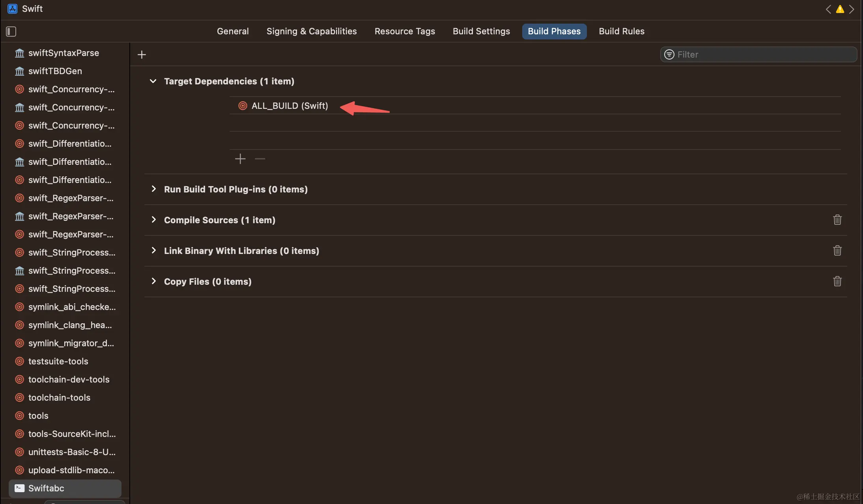Open the Resource Tags tab

click(x=405, y=31)
